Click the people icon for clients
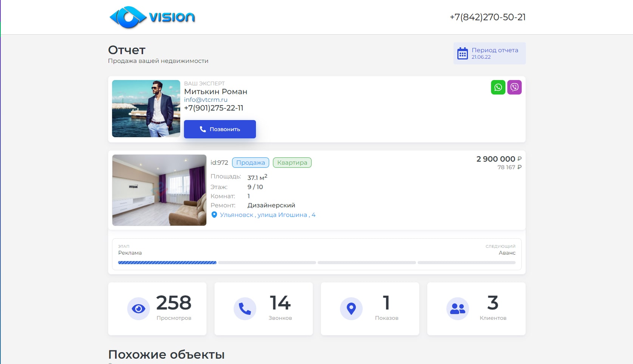 (x=457, y=309)
